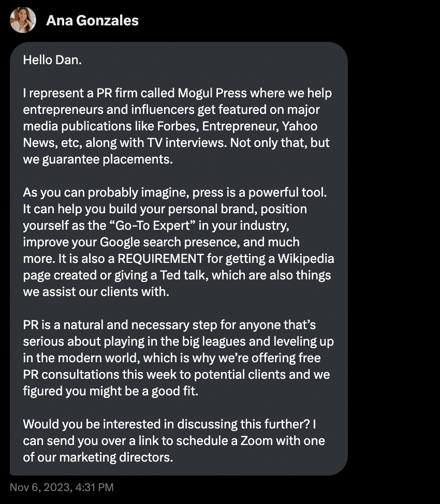This screenshot has width=440, height=504.
Task: Click the Nov 6, 2023 timestamp
Action: click(62, 487)
